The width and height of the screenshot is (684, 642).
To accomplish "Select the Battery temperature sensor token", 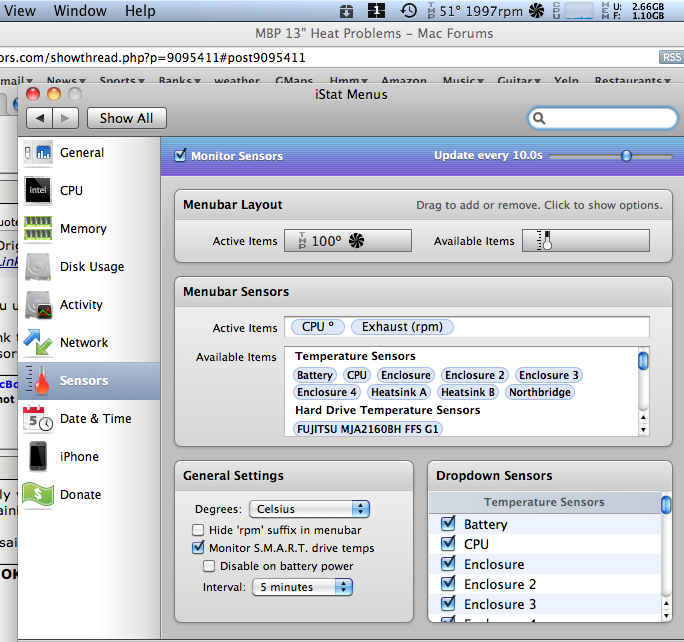I will [315, 375].
